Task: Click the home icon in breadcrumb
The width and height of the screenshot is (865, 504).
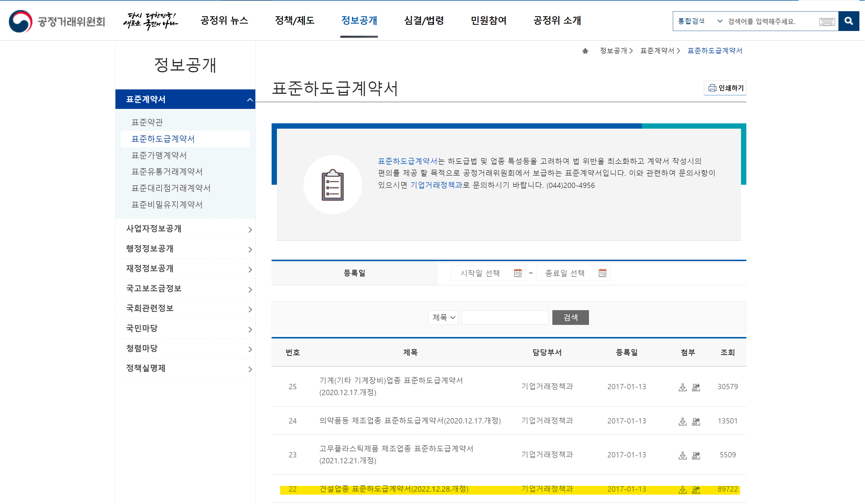Action: (585, 51)
